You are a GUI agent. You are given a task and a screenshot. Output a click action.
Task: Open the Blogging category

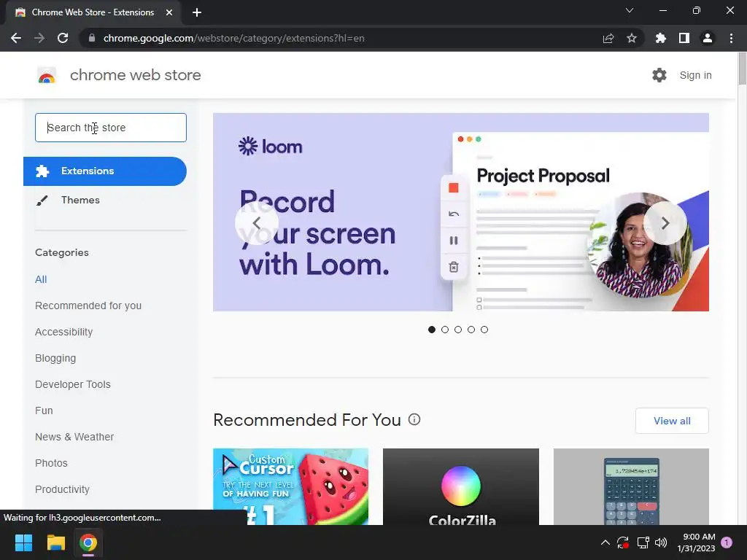[x=55, y=358]
